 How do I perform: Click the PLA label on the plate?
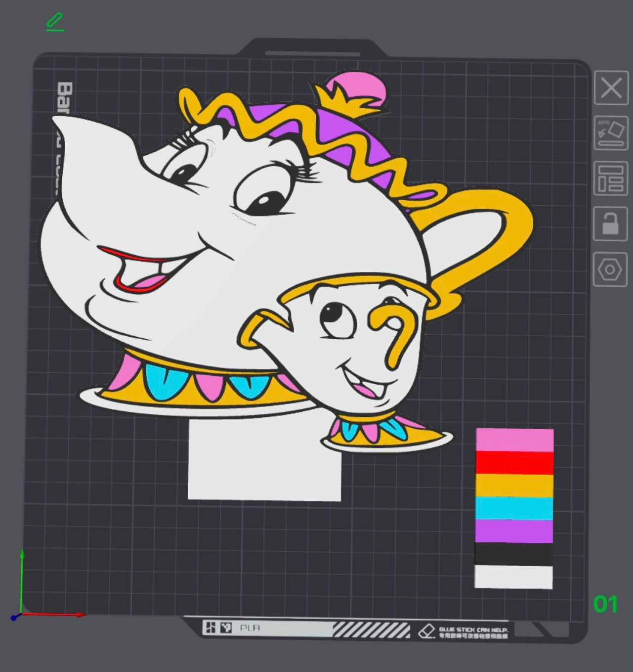tap(250, 628)
